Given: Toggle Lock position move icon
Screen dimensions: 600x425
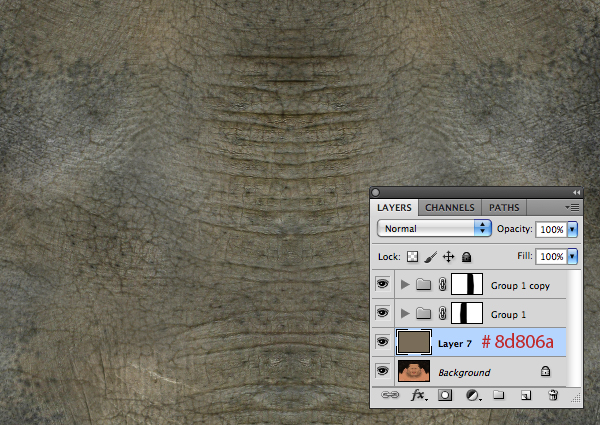Looking at the screenshot, I should point(448,256).
